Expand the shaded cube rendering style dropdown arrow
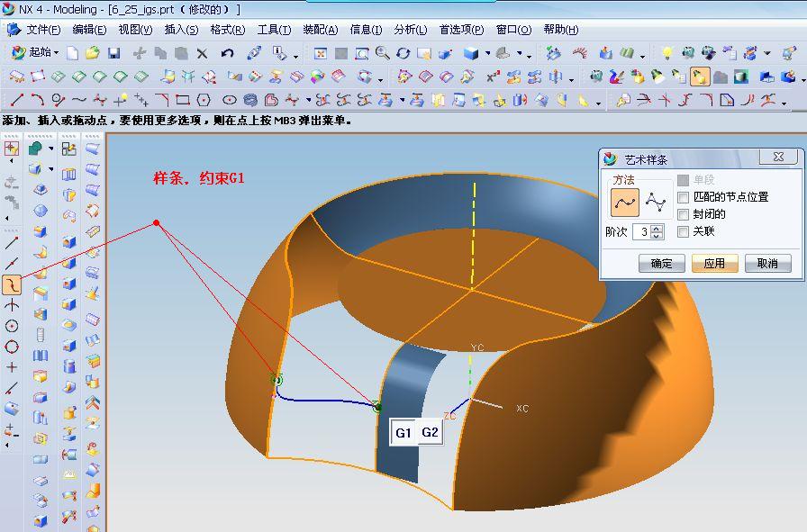807x532 pixels. pyautogui.click(x=487, y=53)
